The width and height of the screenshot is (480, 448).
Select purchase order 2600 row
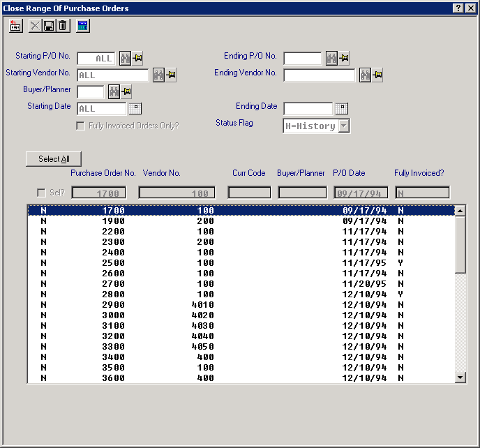point(241,274)
